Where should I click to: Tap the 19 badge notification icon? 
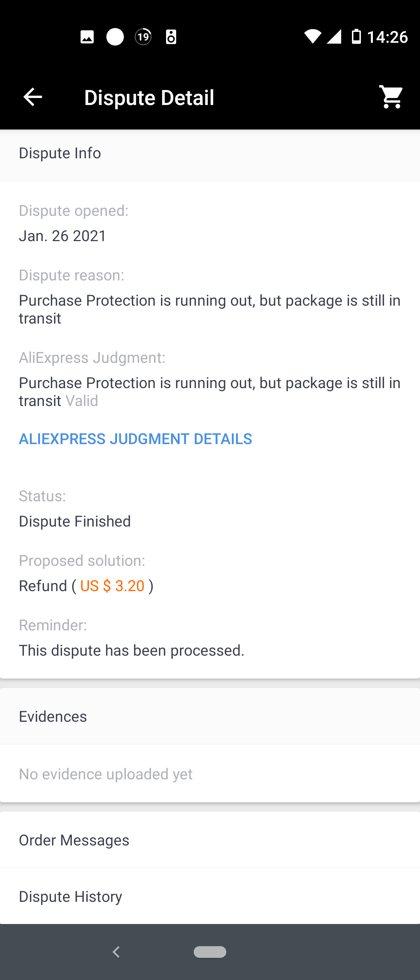(x=143, y=37)
